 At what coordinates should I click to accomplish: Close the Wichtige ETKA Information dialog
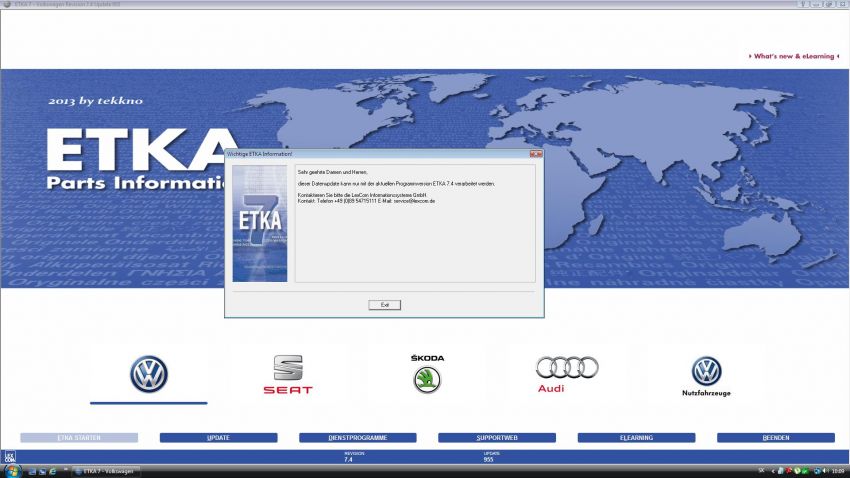coord(536,154)
